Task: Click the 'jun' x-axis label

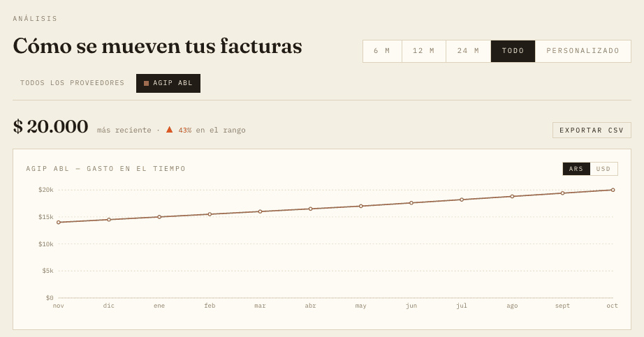Action: (411, 306)
